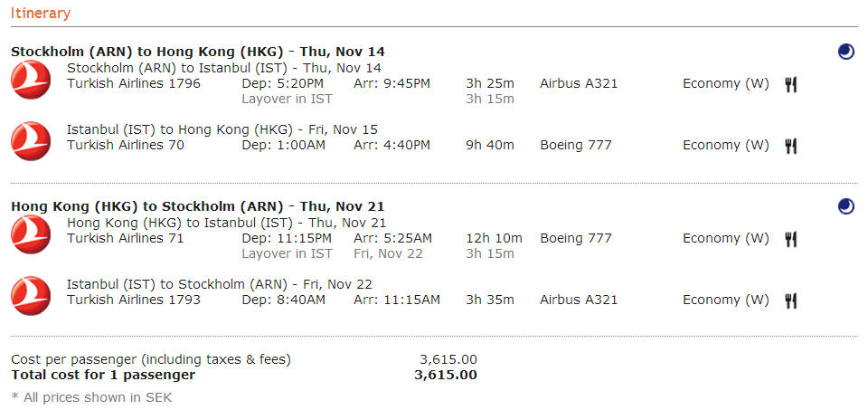Click total cost amount 3,615.00 in bold
Screen dimensions: 868x410
point(445,375)
